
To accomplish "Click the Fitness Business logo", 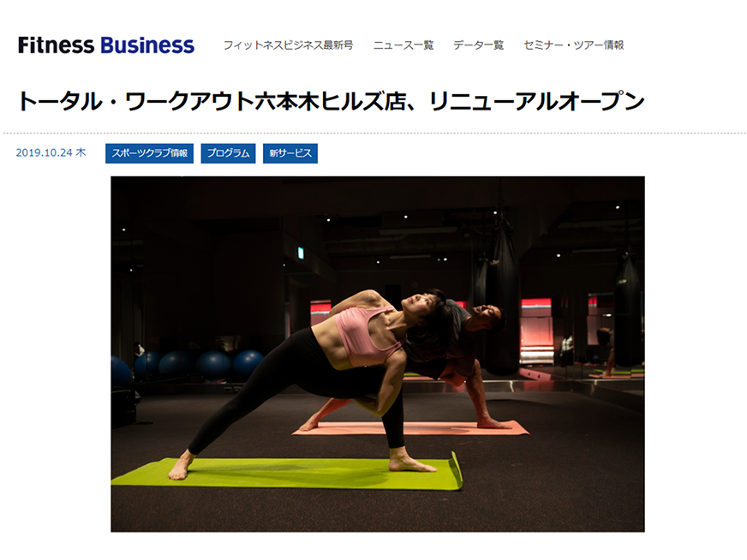I will point(106,45).
